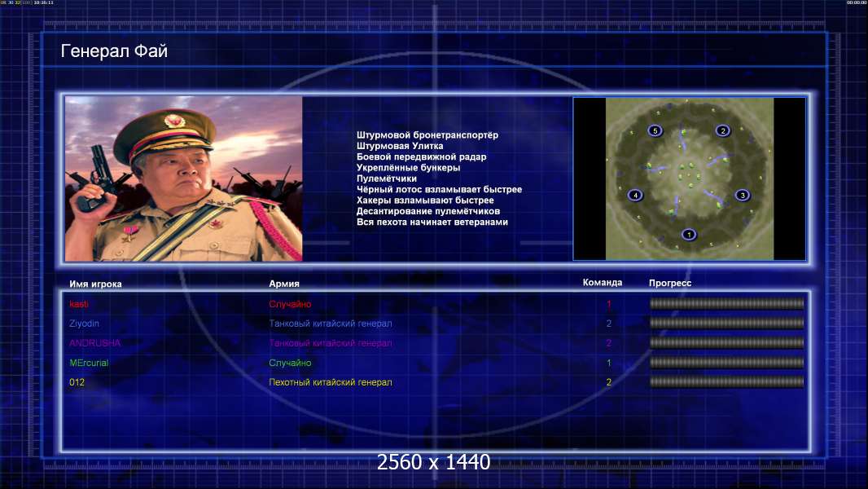Click the 'Имя игрока' column header

click(x=96, y=284)
